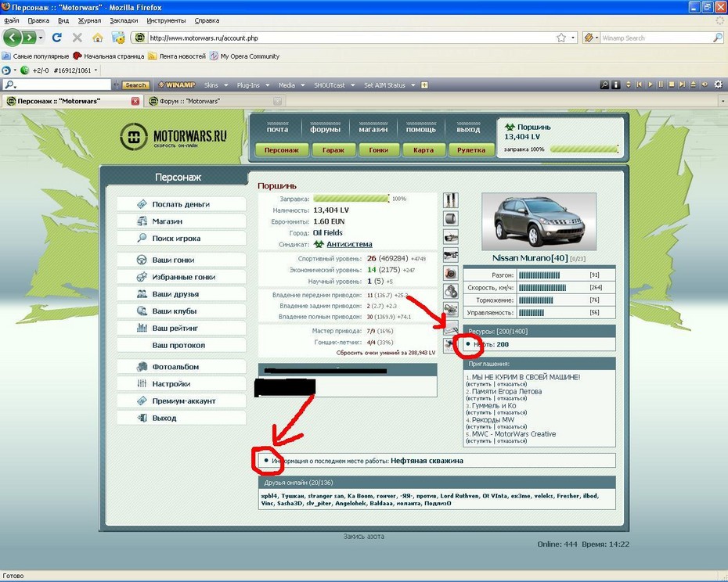Click the tire part slot icon
The height and width of the screenshot is (582, 728).
[451, 219]
